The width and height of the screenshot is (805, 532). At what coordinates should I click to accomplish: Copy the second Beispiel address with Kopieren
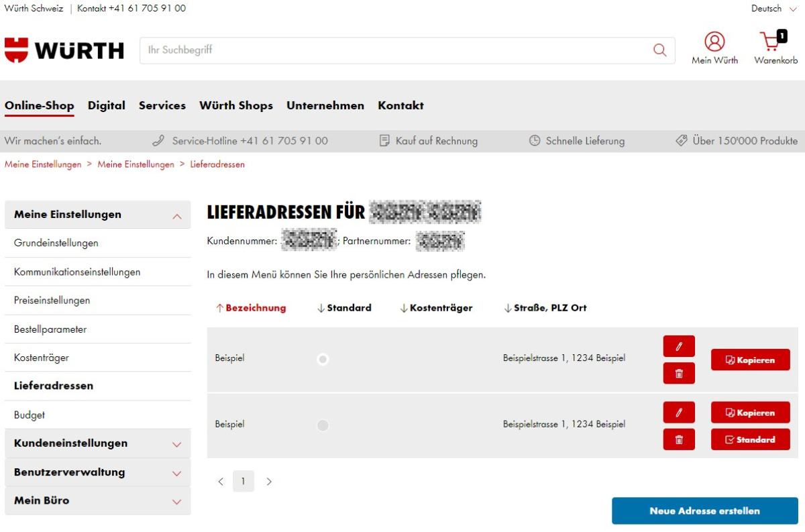click(x=751, y=413)
